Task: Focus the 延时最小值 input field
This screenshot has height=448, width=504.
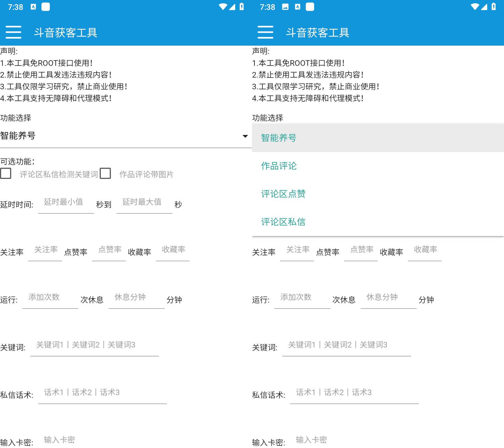Action: [66, 203]
